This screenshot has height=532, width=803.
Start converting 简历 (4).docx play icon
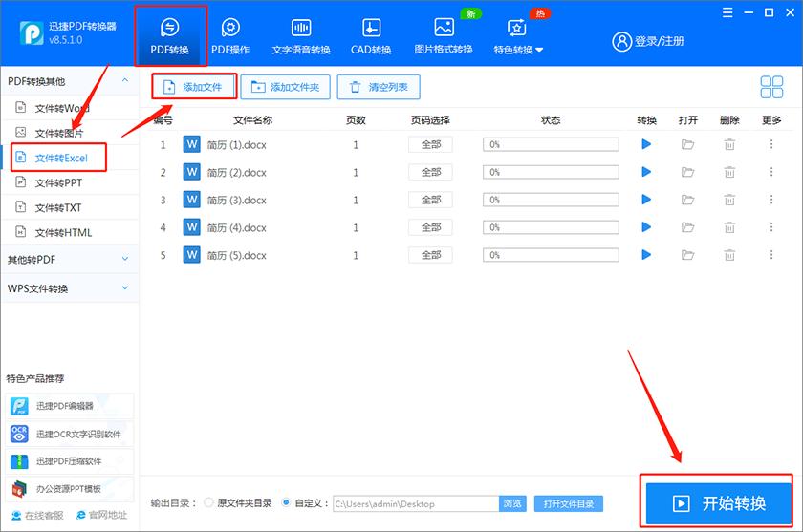646,227
